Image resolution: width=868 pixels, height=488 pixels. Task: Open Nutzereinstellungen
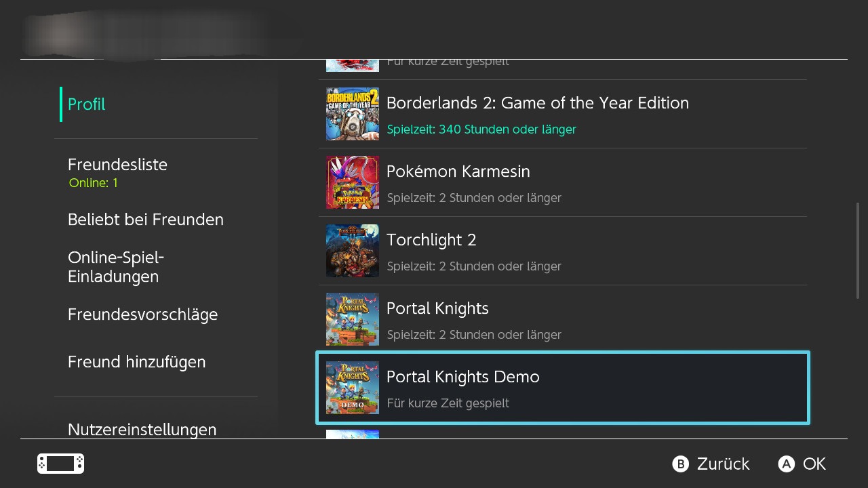[x=142, y=430]
